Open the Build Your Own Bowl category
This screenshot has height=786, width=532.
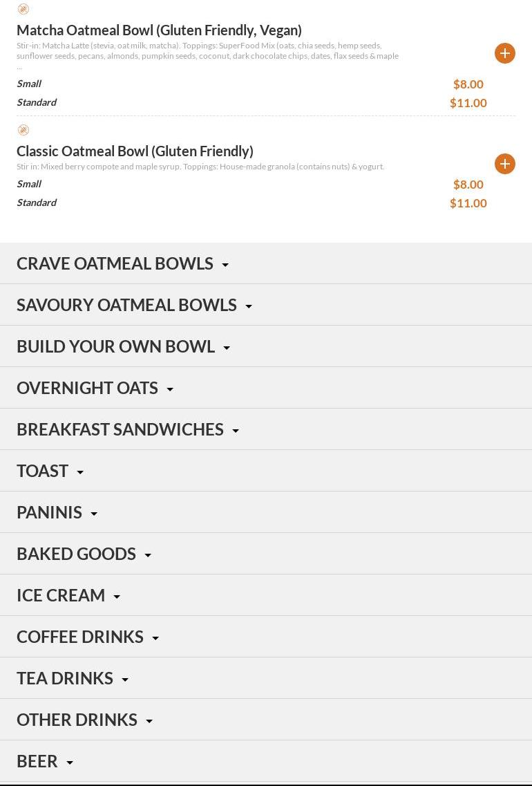tap(266, 347)
